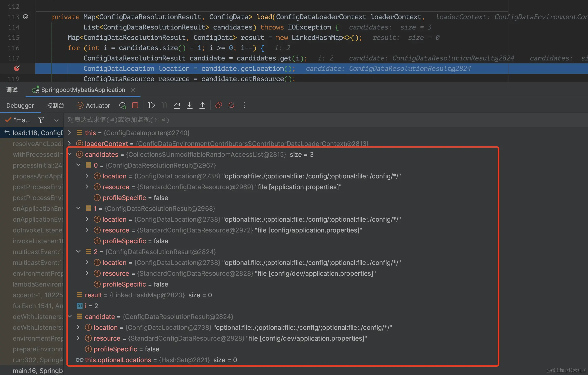
Task: Collapse the candidates variable node
Action: tap(70, 154)
